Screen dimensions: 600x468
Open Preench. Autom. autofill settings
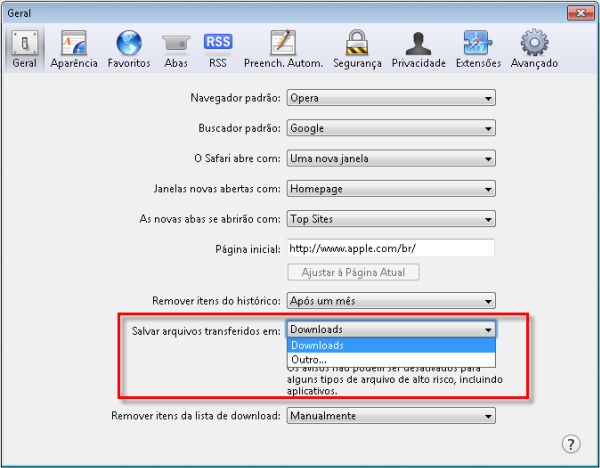pyautogui.click(x=283, y=49)
